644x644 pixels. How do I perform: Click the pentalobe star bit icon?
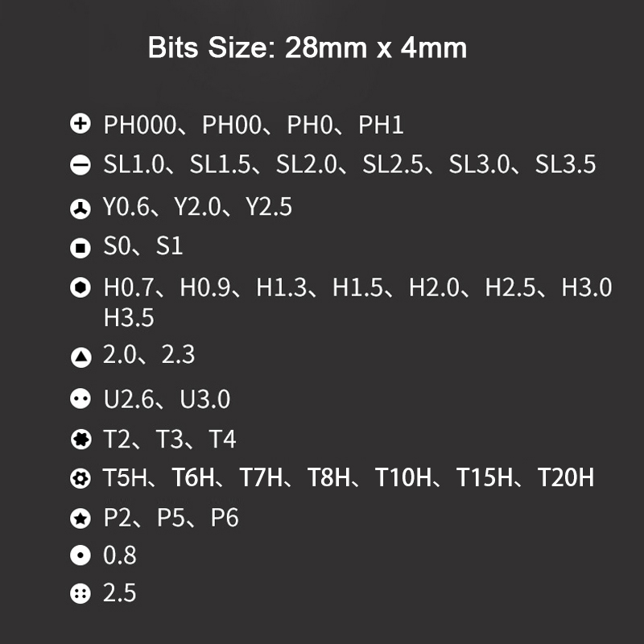[80, 519]
